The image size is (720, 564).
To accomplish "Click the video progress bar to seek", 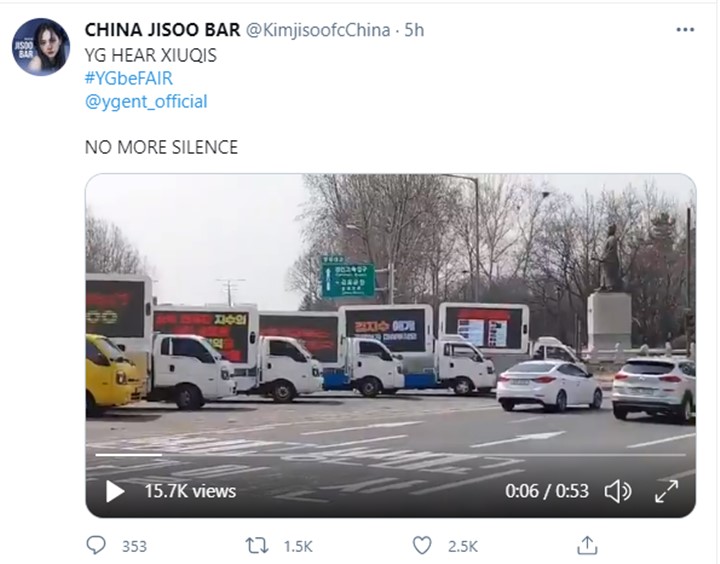I will (391, 455).
